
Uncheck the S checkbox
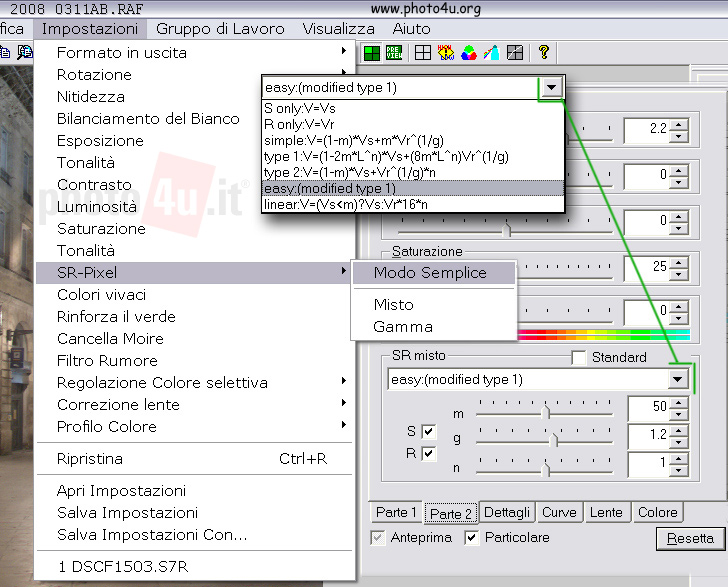pos(429,431)
